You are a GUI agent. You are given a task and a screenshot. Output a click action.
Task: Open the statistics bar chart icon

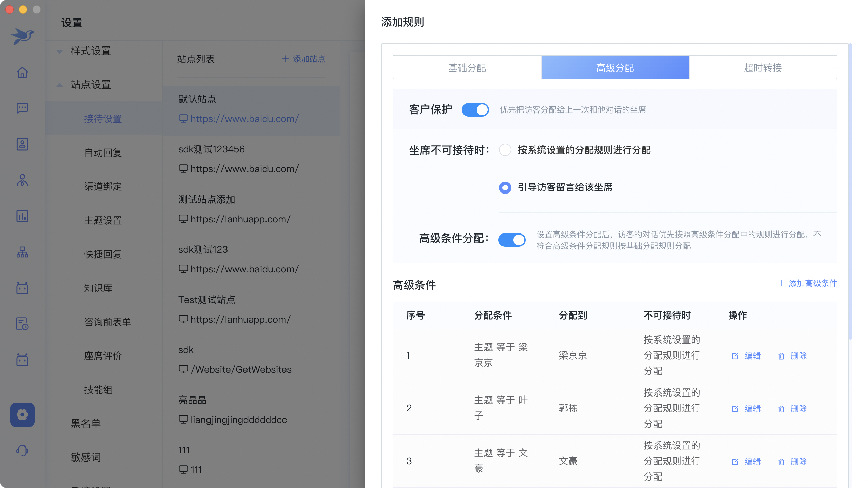[22, 216]
